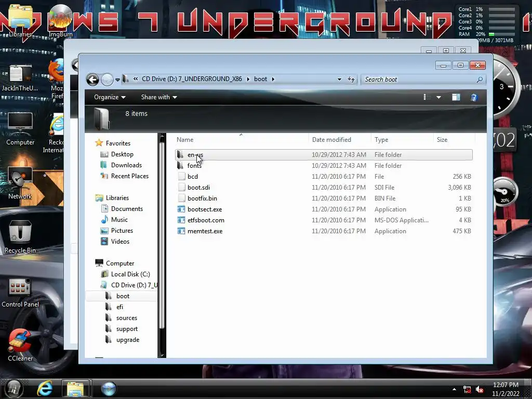This screenshot has width=532, height=399.
Task: Select the sources folder in navigation tree
Action: point(127,318)
